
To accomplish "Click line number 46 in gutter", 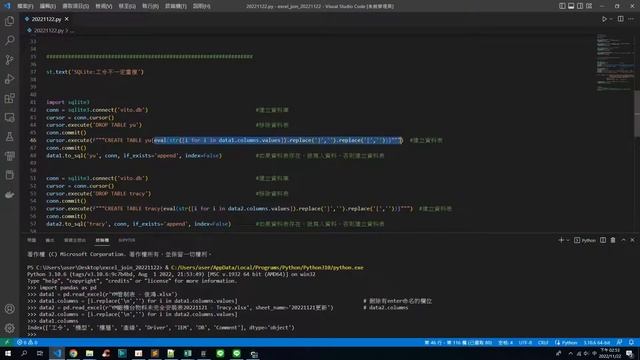I will click(33, 140).
